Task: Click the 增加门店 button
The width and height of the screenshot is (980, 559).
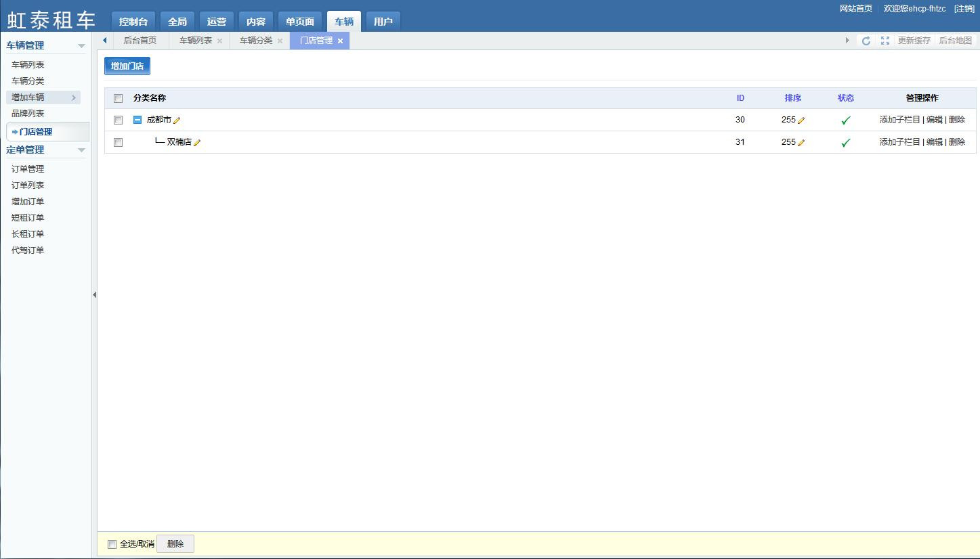Action: click(127, 66)
